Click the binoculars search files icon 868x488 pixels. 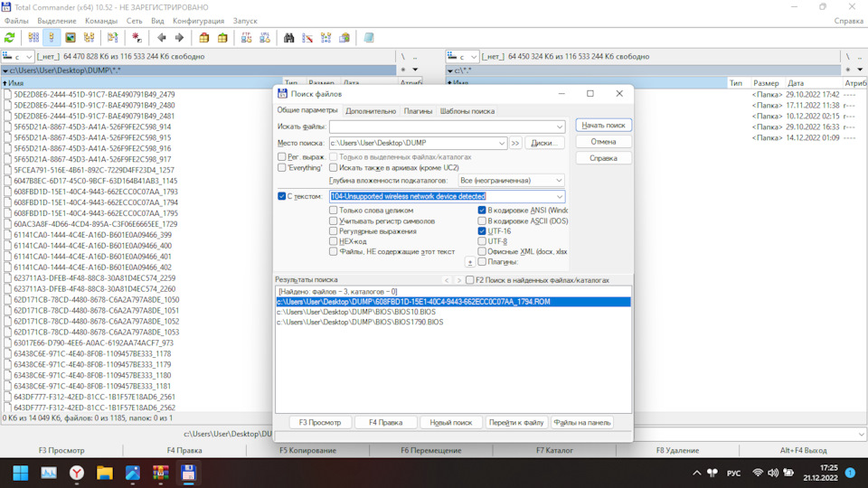(x=289, y=38)
